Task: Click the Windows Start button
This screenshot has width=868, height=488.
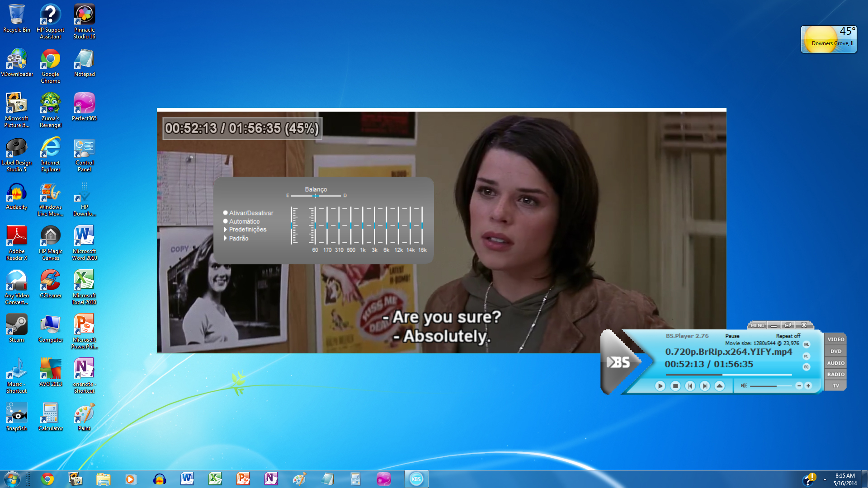Action: point(12,479)
